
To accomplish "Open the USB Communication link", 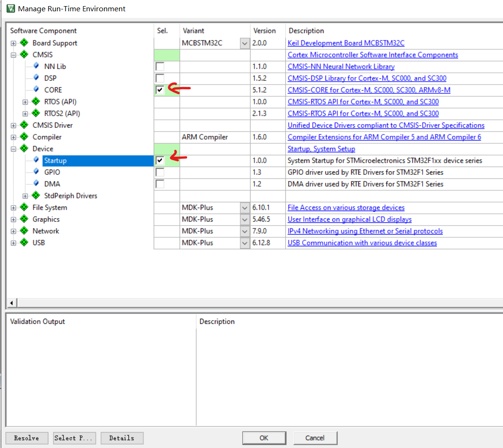I will pos(362,243).
